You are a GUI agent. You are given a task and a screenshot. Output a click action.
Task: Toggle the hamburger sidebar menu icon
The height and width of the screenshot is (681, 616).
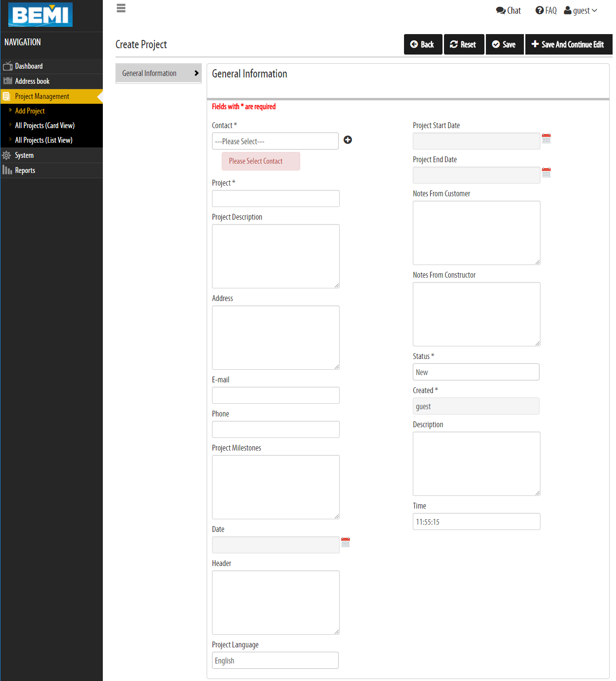pos(121,8)
